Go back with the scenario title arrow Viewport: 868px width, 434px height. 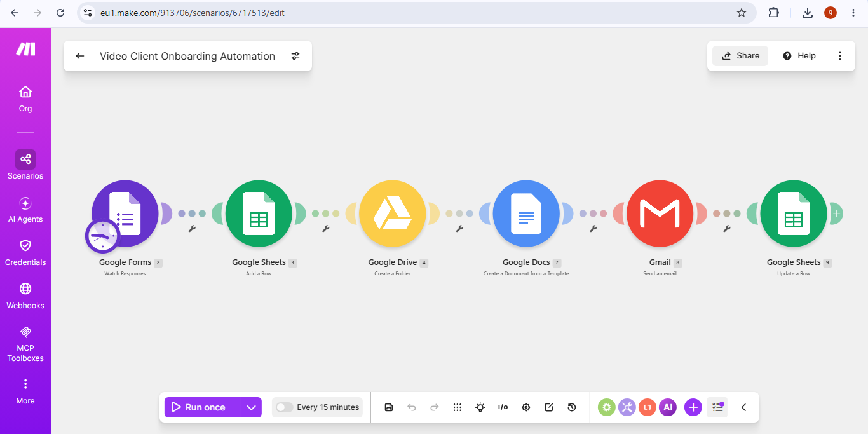point(80,56)
